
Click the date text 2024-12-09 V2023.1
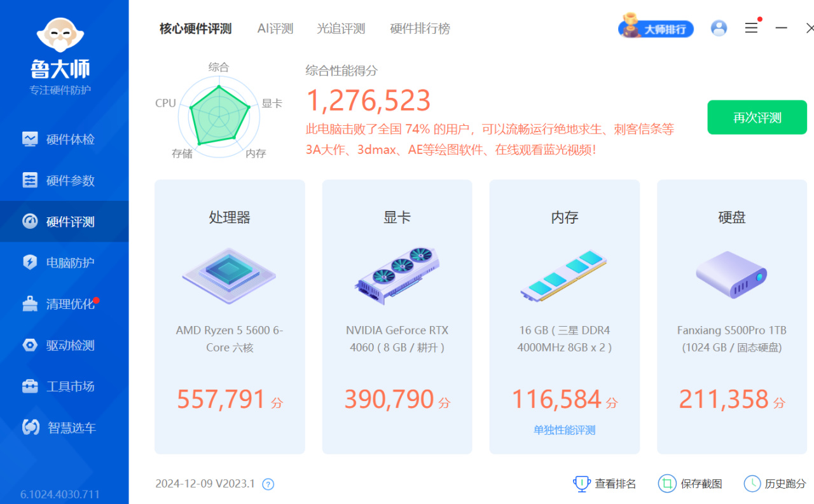205,484
